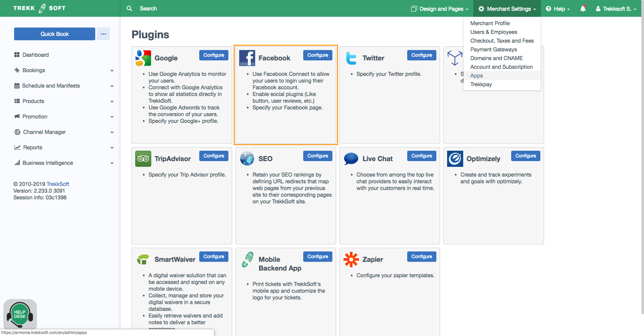Click the Zapier asterisk icon
The height and width of the screenshot is (336, 644).
351,259
